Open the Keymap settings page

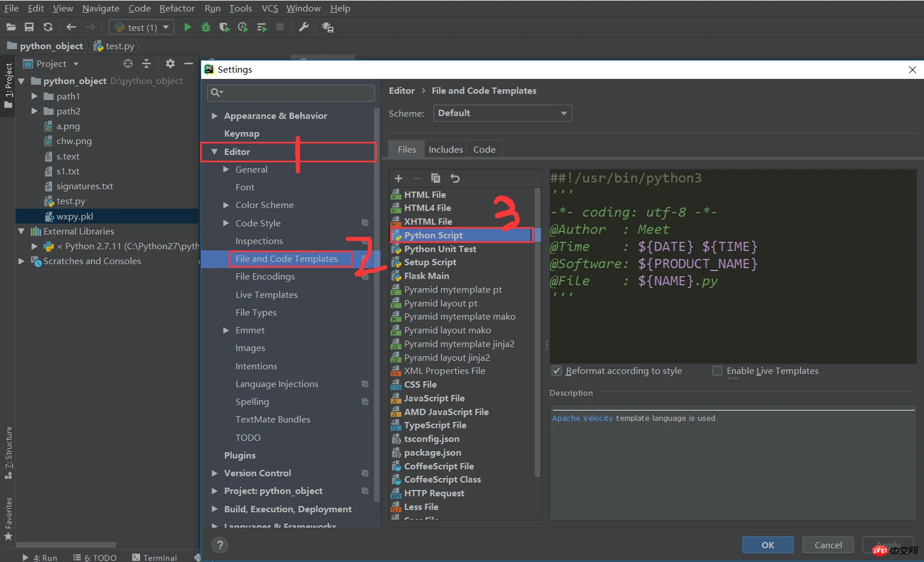click(x=241, y=133)
